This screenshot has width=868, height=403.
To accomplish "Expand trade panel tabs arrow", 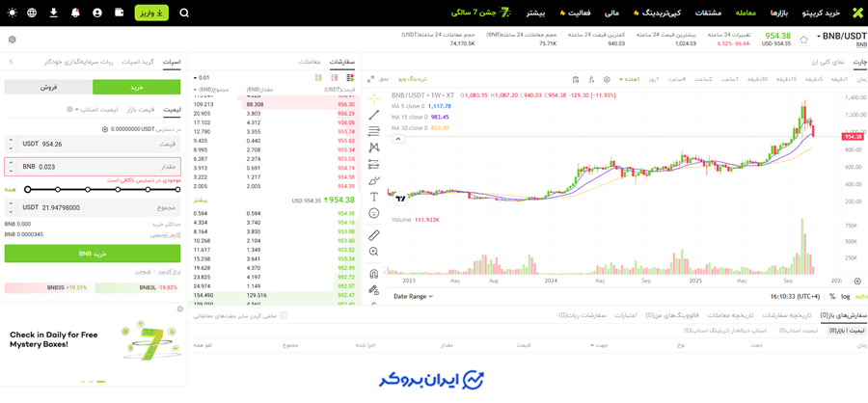I will point(11,62).
